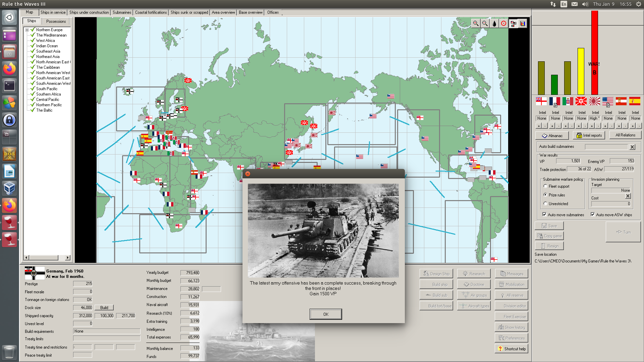This screenshot has height=362, width=644.
Task: Open the Almanac
Action: coord(552,135)
